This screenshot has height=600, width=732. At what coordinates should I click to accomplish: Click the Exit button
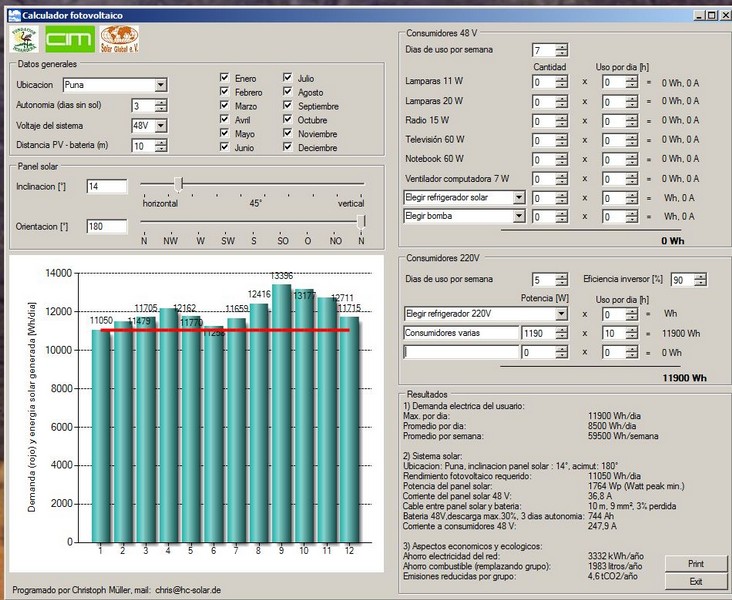pos(695,581)
